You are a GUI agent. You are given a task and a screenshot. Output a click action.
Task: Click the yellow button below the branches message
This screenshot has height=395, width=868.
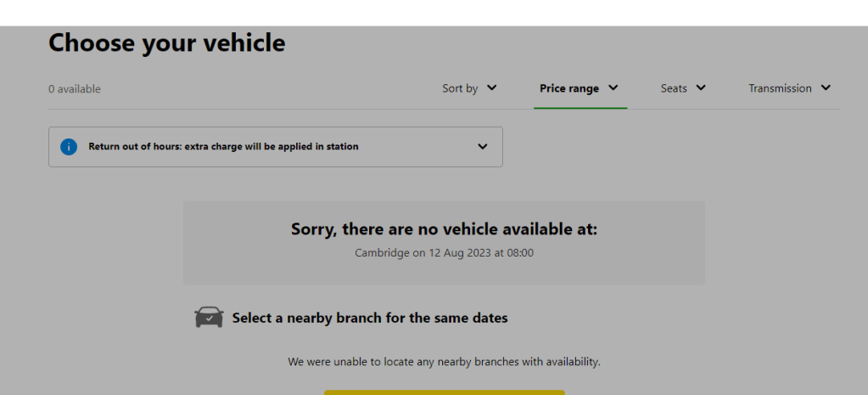coord(445,392)
